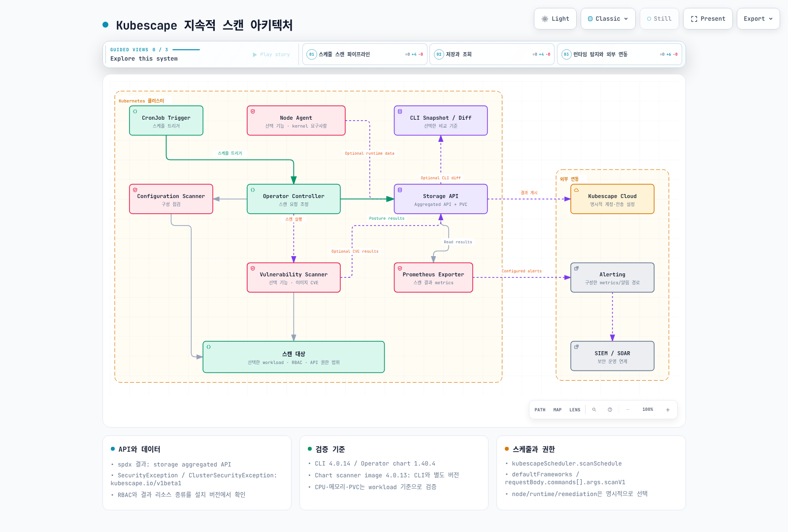The height and width of the screenshot is (532, 788).
Task: Select the Vulnerability Scanner node
Action: pos(294,277)
